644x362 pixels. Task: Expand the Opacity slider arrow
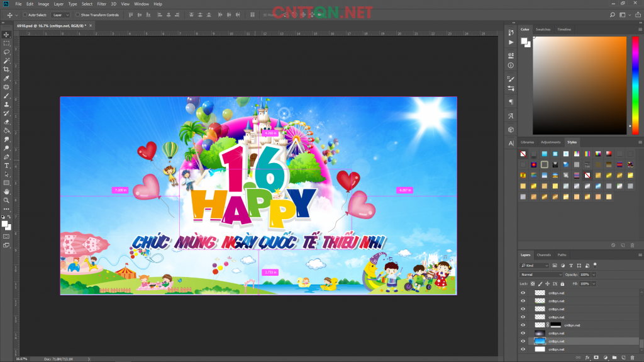pos(594,274)
